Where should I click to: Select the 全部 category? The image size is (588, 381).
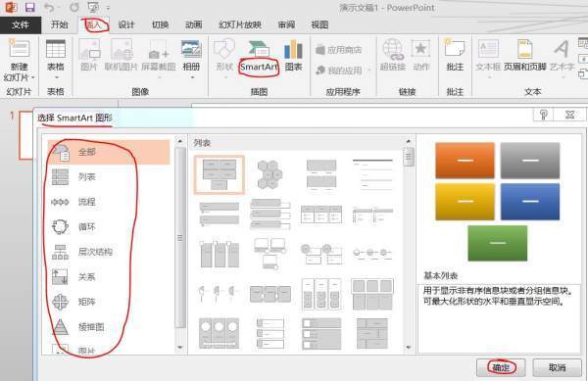click(109, 152)
